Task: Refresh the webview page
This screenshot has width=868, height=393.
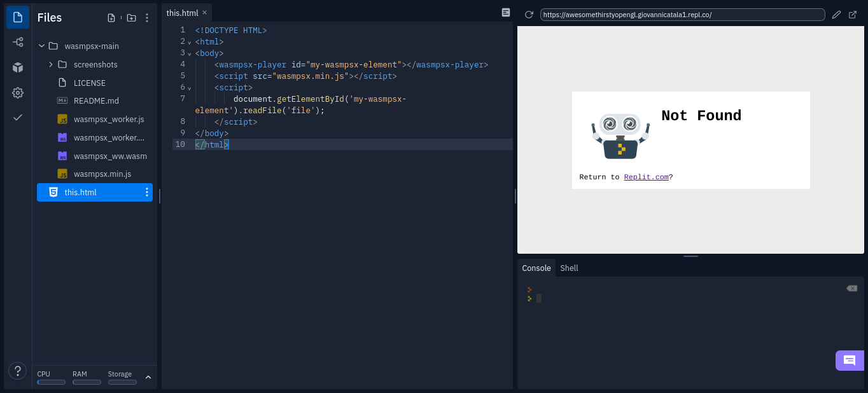Action: 528,15
